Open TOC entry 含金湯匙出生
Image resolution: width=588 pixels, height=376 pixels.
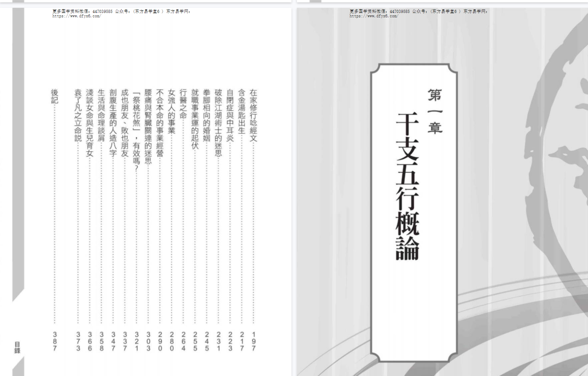tap(242, 112)
